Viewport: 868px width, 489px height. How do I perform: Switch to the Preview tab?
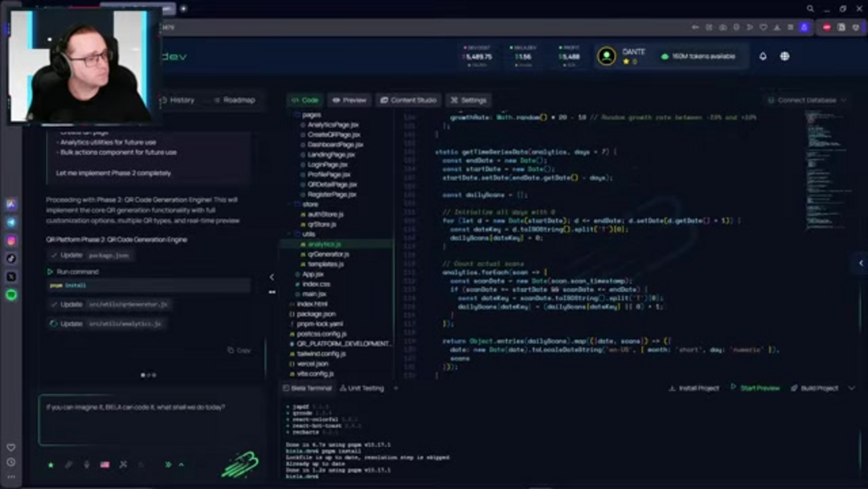(349, 100)
